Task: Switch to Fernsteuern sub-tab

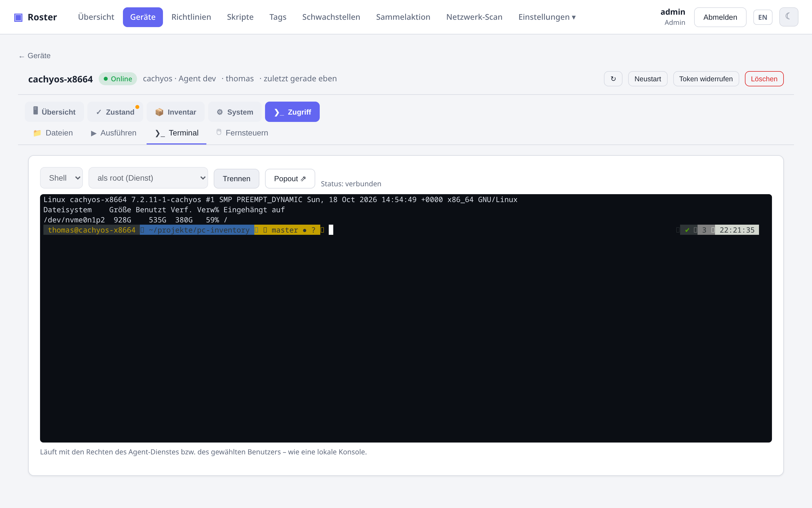Action: point(242,133)
